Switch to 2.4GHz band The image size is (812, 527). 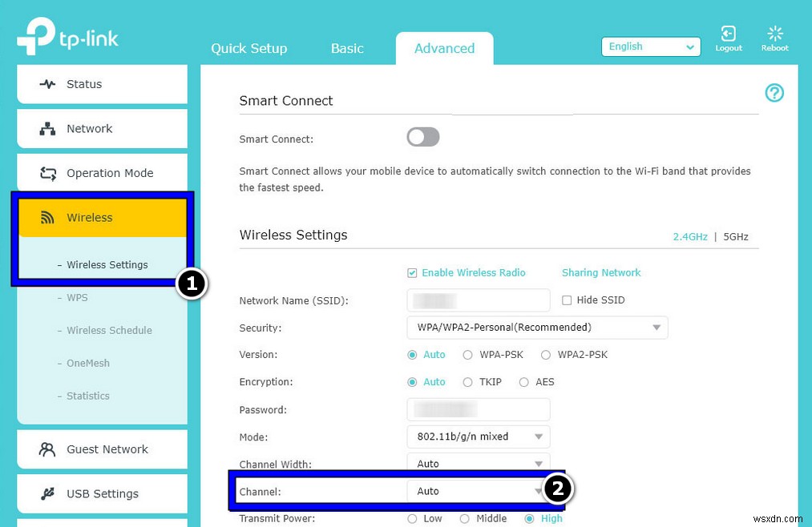pyautogui.click(x=690, y=237)
